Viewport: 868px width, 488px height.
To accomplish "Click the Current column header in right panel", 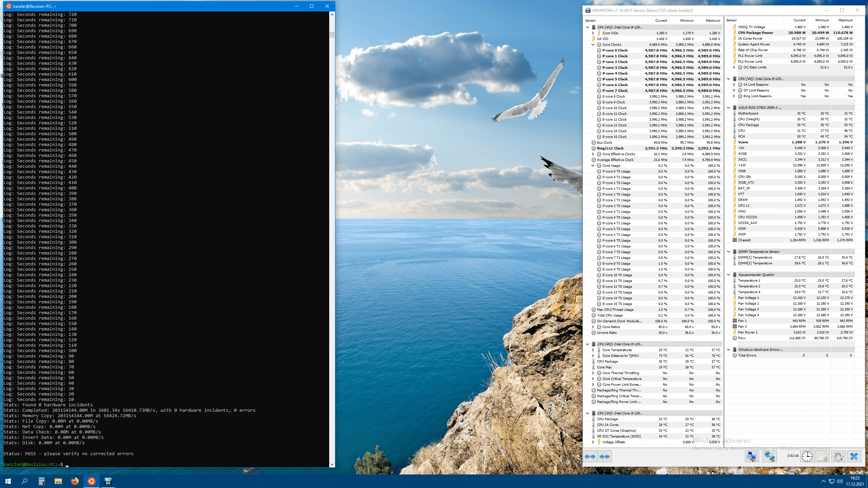I will 799,20.
